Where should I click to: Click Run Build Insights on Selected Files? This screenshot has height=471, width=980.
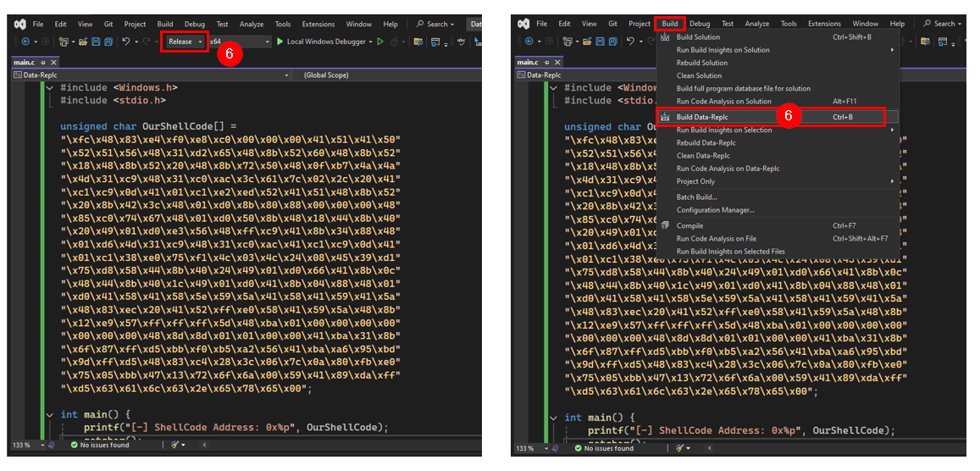778,251
